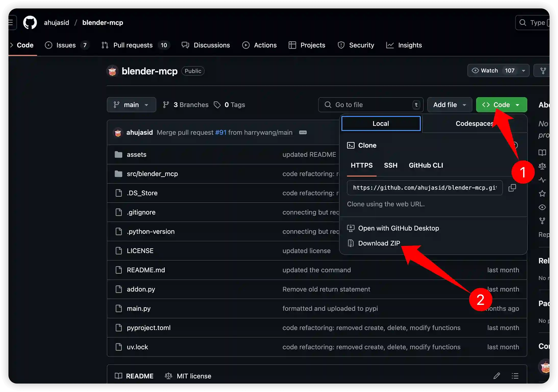Toggle the green Code dropdown
Viewport: 558px width, 392px height.
click(501, 105)
